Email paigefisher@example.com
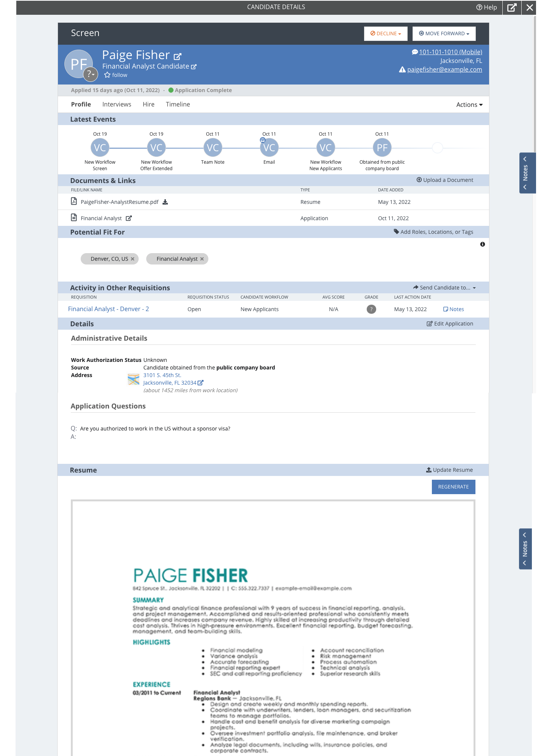The image size is (544, 756). (x=444, y=69)
